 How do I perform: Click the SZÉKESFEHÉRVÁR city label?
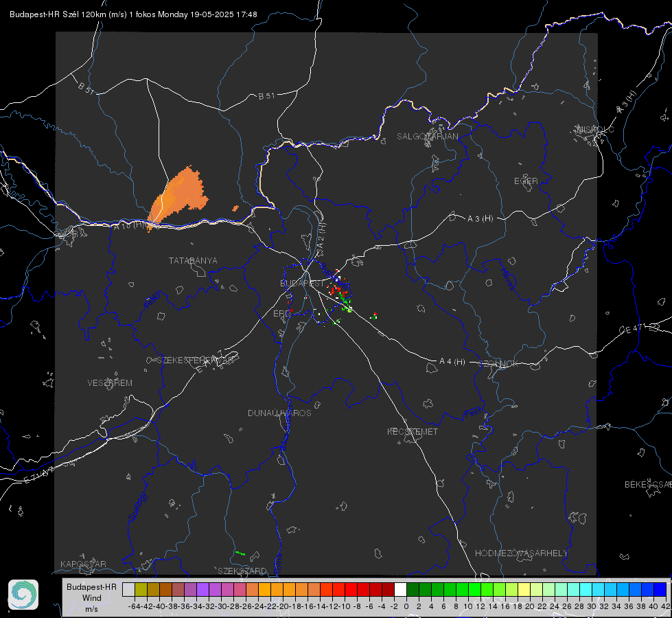click(x=195, y=360)
